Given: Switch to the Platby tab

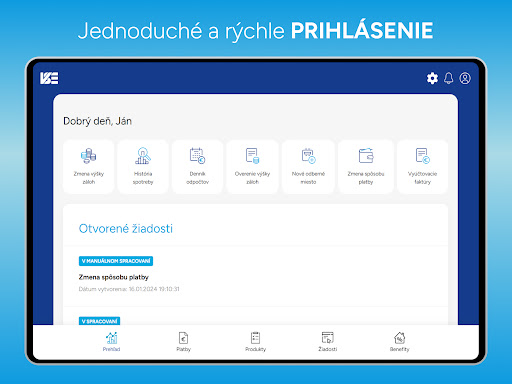Looking at the screenshot, I should (183, 342).
